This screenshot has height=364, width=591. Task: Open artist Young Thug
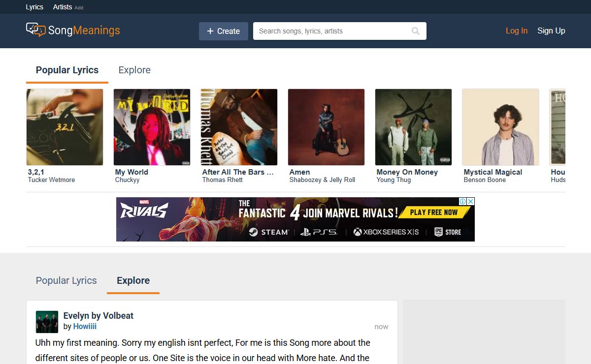pyautogui.click(x=394, y=180)
